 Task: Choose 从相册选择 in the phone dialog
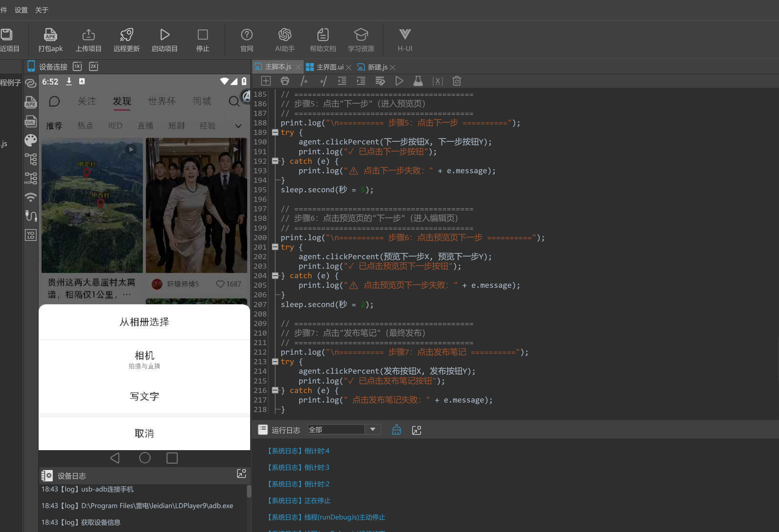pos(144,322)
